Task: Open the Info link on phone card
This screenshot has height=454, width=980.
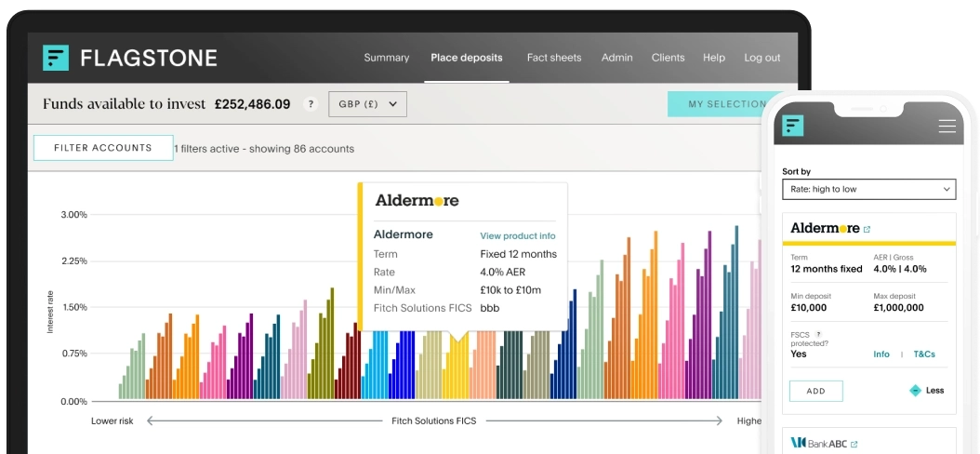Action: coord(881,354)
